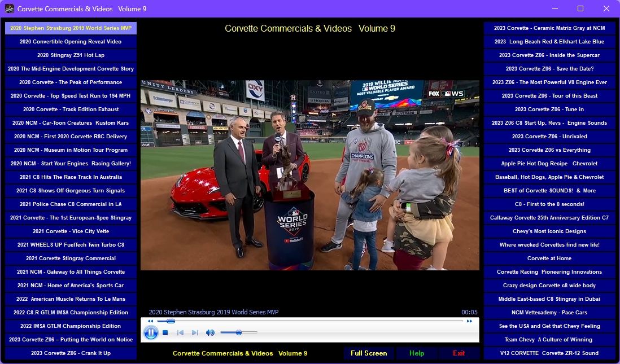Screen dimensions: 620x364
Task: Open 2021 C8 Hits The Race Track In Australia
Action: (71, 177)
